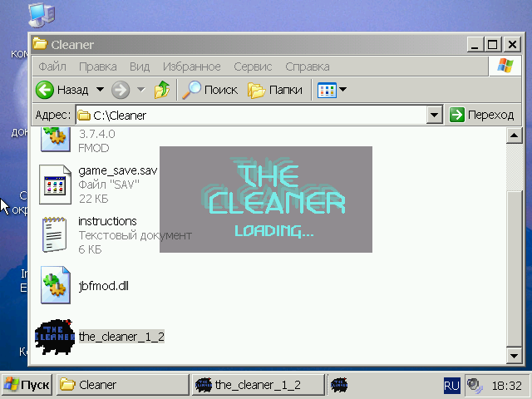Open the Сервис menu

click(253, 66)
